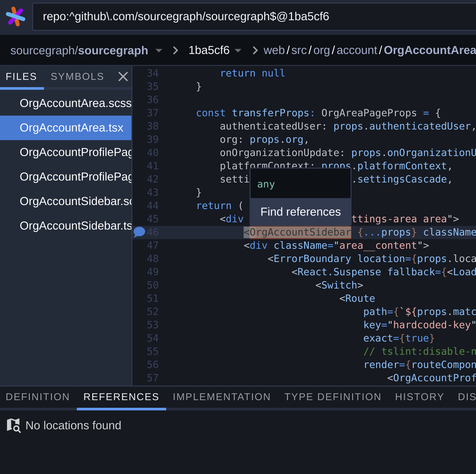476x474 pixels.
Task: Click the transferProps identifier on line 37
Action: tap(270, 113)
